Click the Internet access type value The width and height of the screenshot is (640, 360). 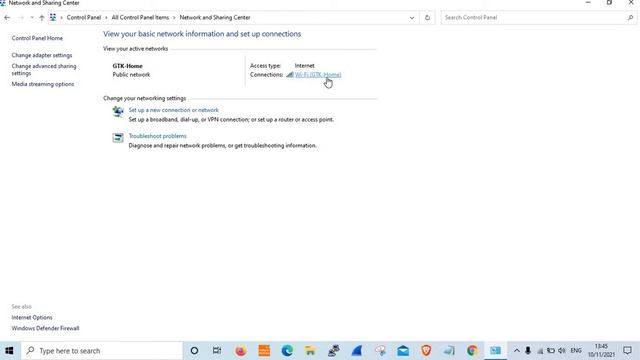point(304,66)
